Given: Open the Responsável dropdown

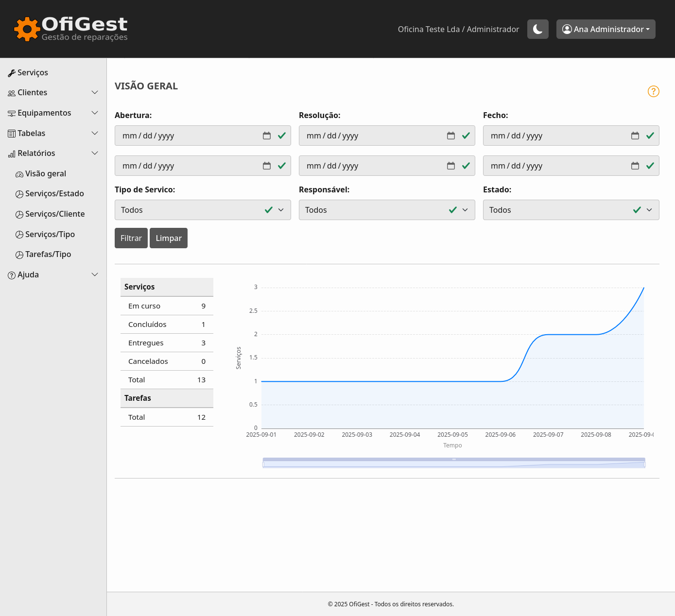Looking at the screenshot, I should (x=386, y=210).
